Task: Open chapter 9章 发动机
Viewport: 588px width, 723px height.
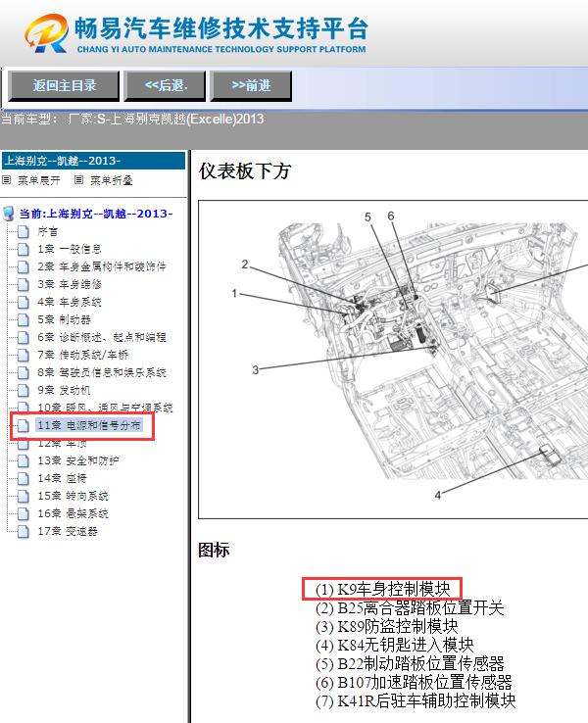Action: 64,390
